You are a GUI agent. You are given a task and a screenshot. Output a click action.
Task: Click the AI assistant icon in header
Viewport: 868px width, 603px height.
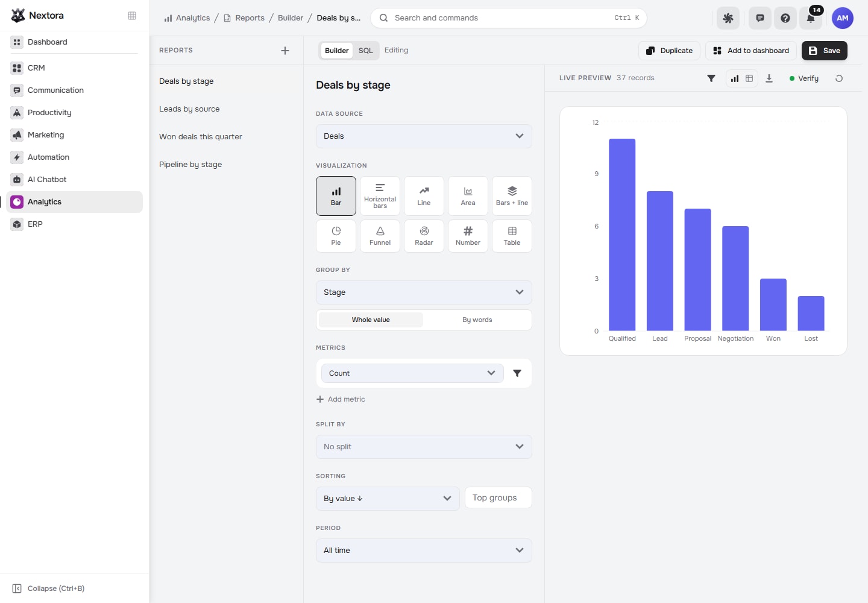(x=728, y=18)
